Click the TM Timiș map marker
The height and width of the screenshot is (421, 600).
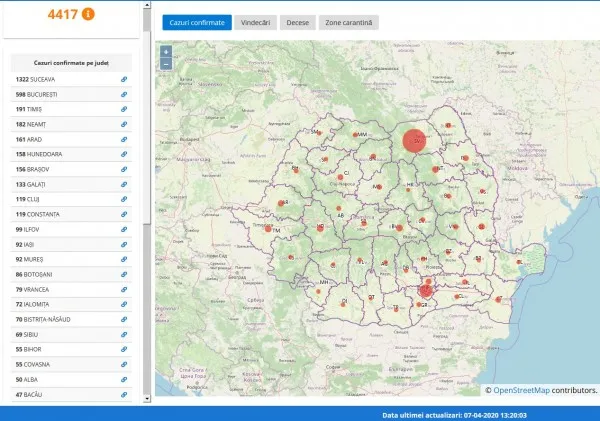tap(268, 229)
